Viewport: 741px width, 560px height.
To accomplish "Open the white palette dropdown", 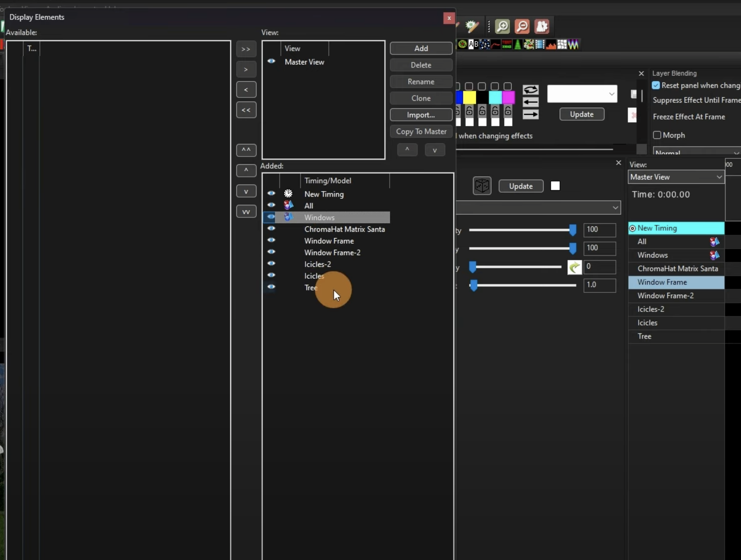I will (x=582, y=94).
